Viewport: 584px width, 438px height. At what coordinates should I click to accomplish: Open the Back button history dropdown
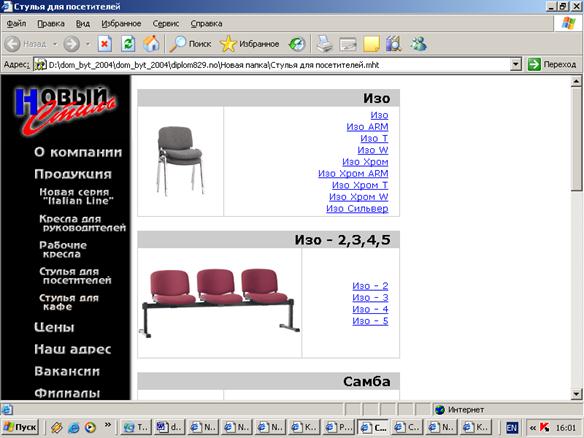55,44
